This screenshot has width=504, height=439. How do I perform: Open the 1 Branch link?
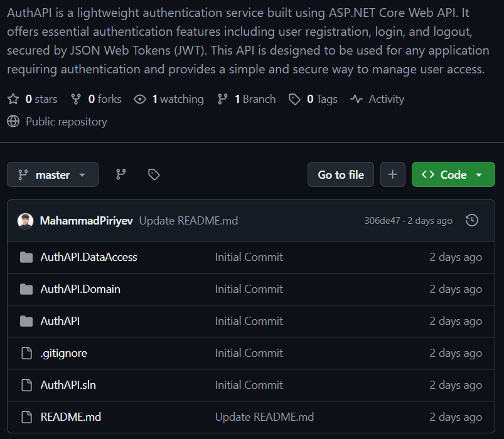254,99
